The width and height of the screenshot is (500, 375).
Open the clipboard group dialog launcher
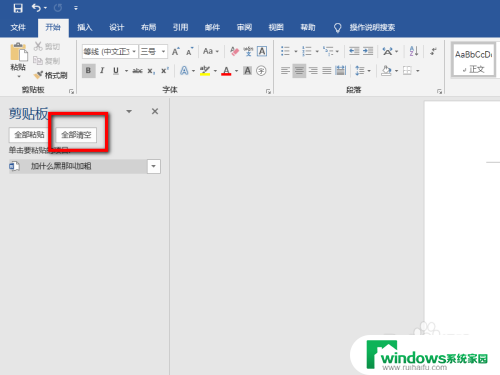[71, 91]
